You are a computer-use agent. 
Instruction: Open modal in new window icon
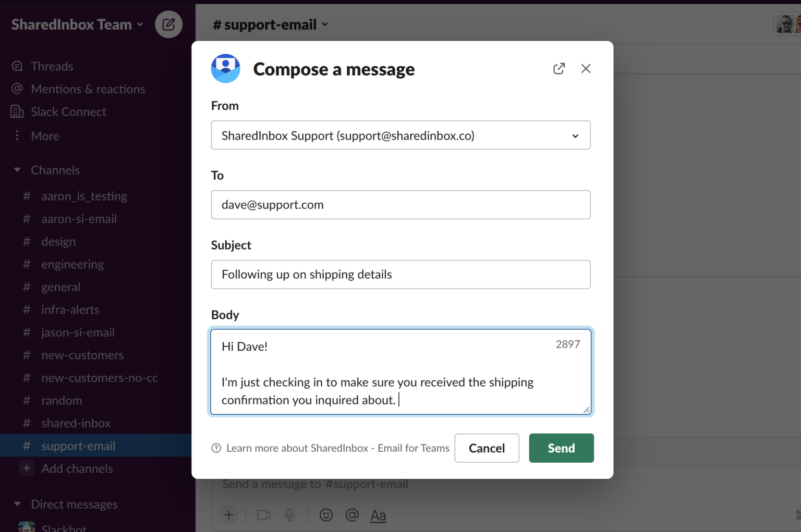(x=559, y=69)
